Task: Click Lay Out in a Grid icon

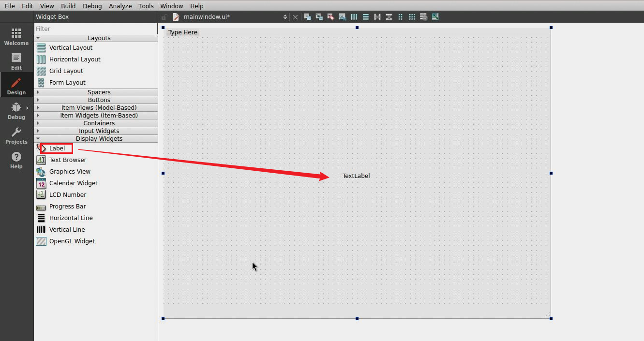Action: [x=412, y=17]
